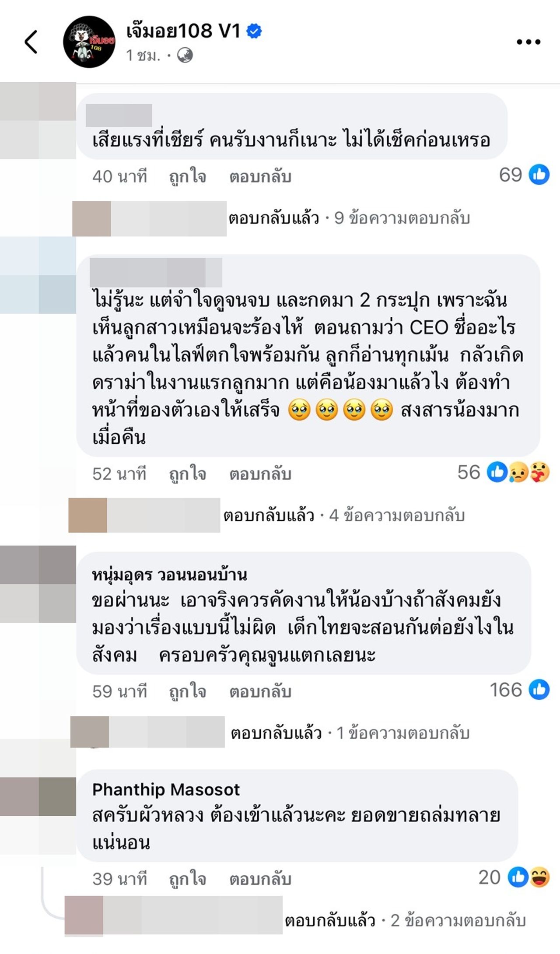View the 20 reactions like and haha icons
This screenshot has height=954, width=560.
point(529,878)
